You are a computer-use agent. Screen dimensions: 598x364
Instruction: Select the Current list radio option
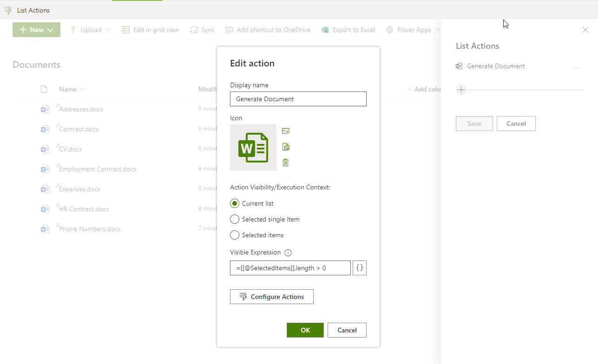235,203
